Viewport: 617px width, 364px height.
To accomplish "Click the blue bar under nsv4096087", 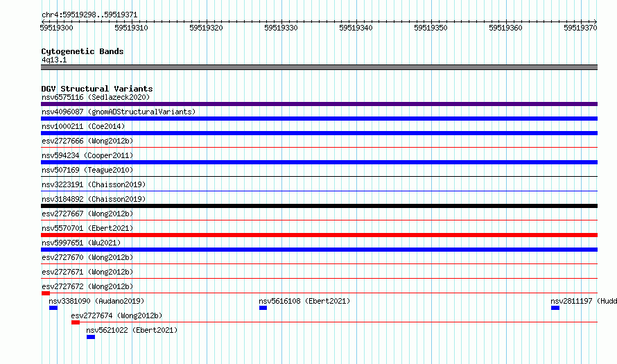I will coord(319,119).
